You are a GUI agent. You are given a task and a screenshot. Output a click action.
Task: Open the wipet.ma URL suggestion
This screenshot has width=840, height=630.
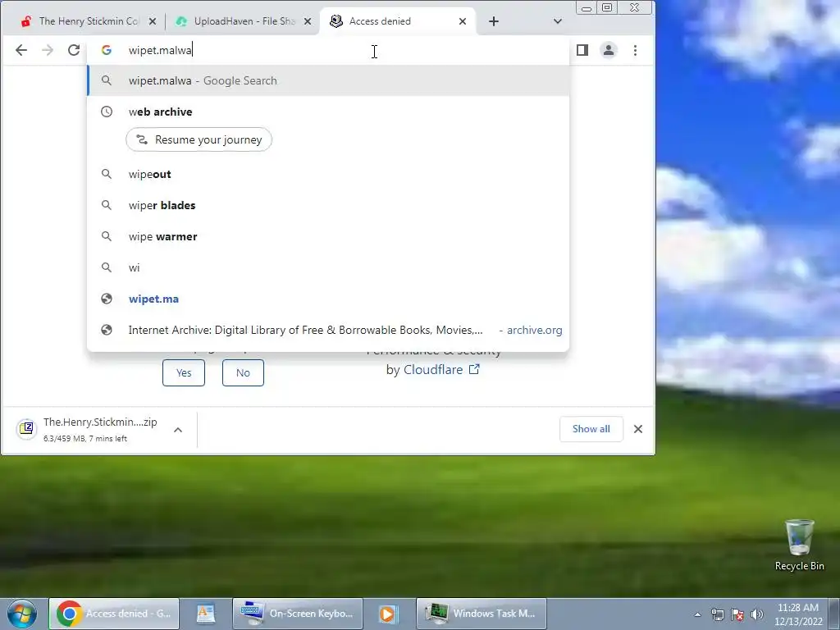[328, 299]
